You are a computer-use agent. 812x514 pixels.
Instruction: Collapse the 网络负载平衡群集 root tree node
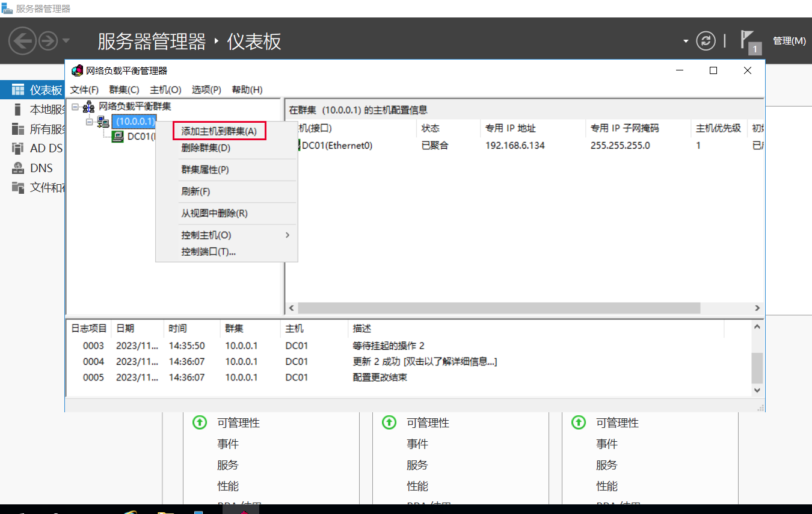tap(75, 107)
